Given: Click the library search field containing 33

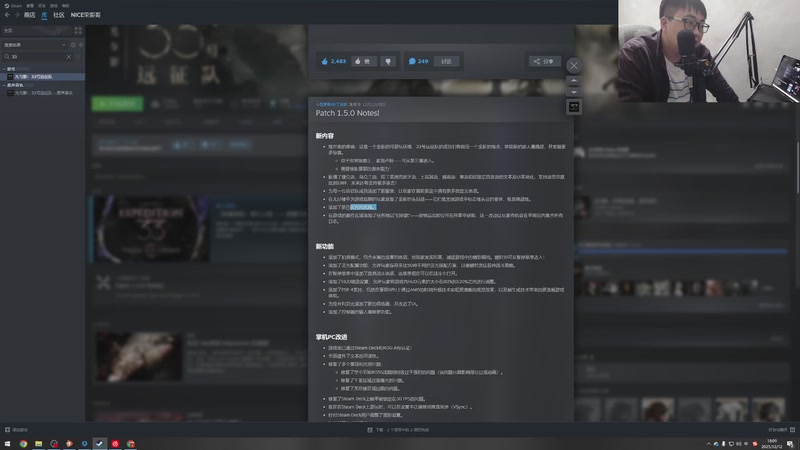Looking at the screenshot, I should 37,57.
